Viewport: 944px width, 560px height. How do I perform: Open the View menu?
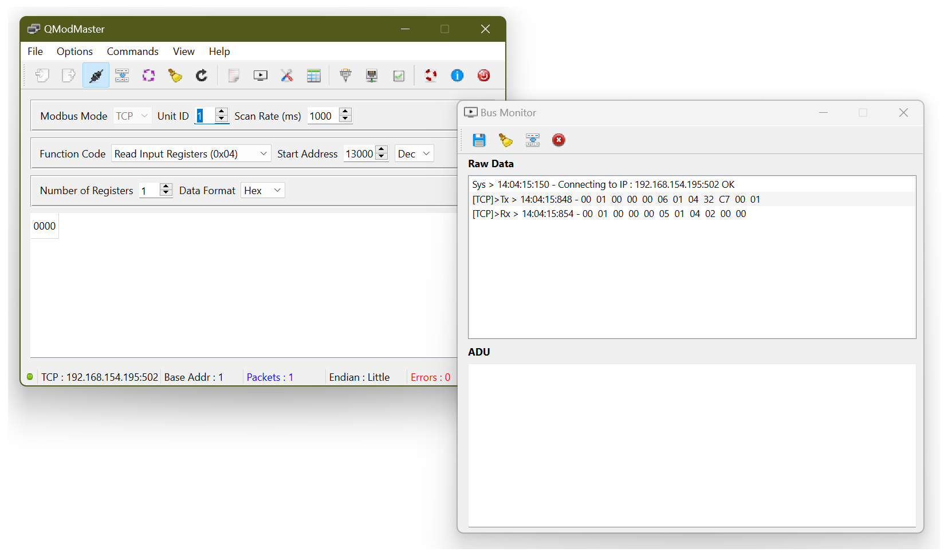tap(184, 52)
